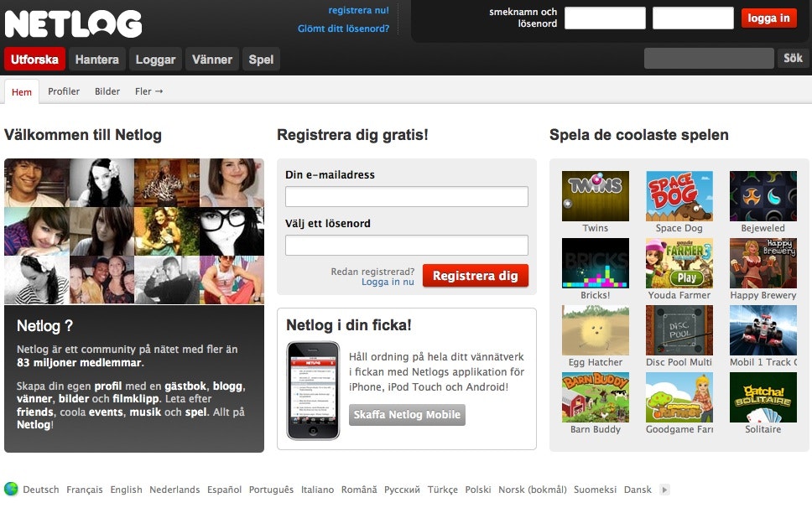
Task: Open the Bejeweled game icon
Action: 763,196
